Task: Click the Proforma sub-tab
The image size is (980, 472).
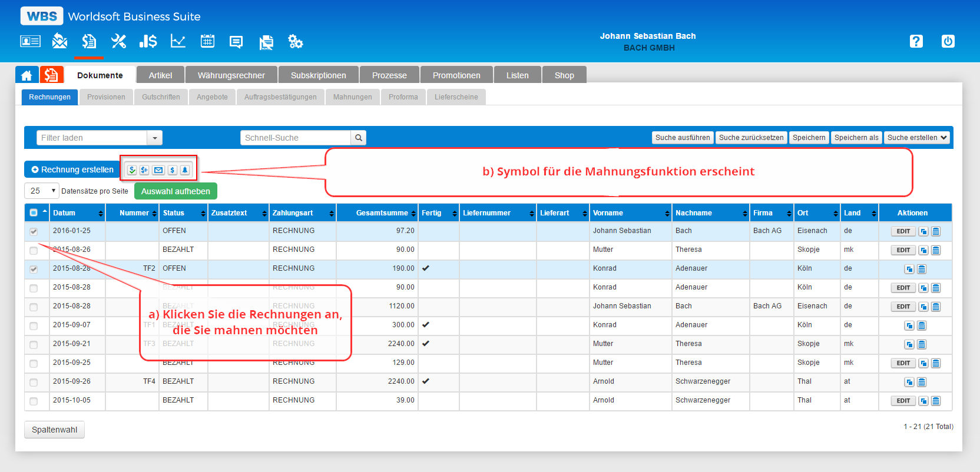Action: pyautogui.click(x=403, y=97)
